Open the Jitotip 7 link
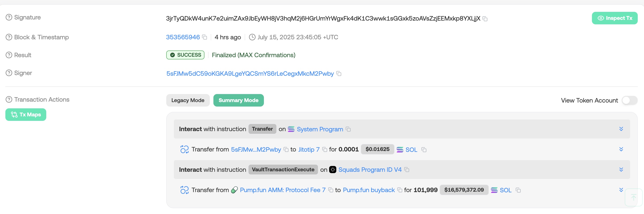 tap(309, 149)
